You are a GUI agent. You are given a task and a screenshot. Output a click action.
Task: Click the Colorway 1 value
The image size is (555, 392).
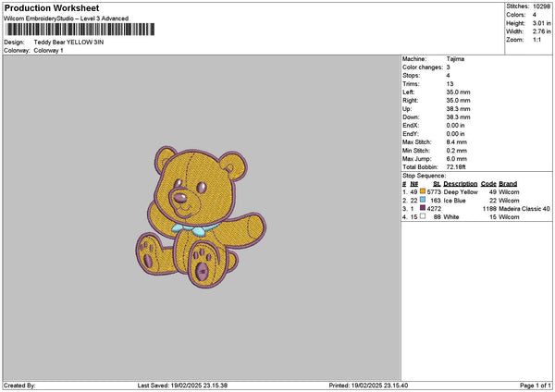tap(48, 51)
